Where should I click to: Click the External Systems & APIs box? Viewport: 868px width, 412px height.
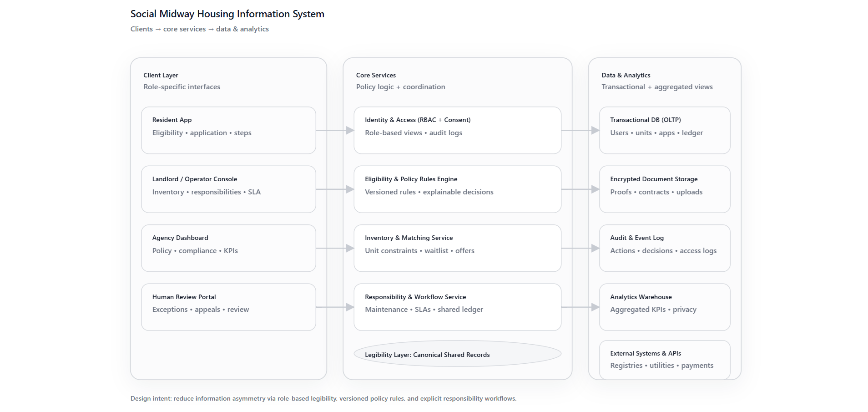(665, 360)
